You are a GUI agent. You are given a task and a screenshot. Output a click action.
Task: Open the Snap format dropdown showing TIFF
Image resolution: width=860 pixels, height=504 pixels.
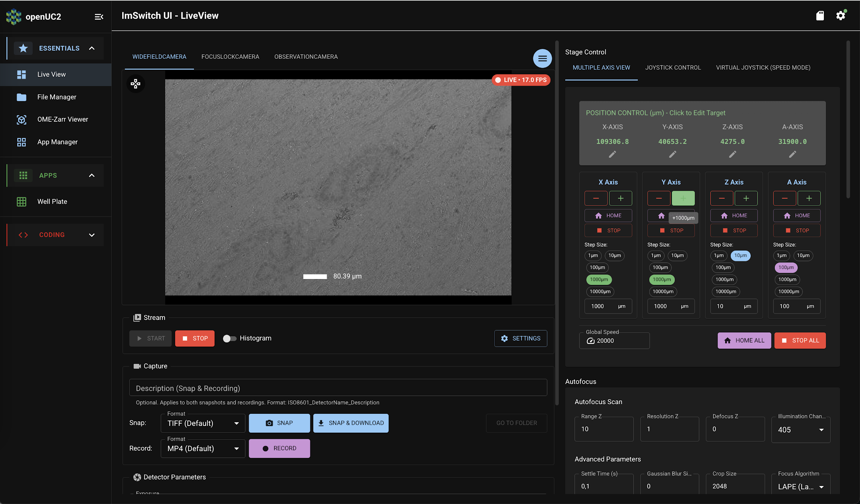(202, 423)
